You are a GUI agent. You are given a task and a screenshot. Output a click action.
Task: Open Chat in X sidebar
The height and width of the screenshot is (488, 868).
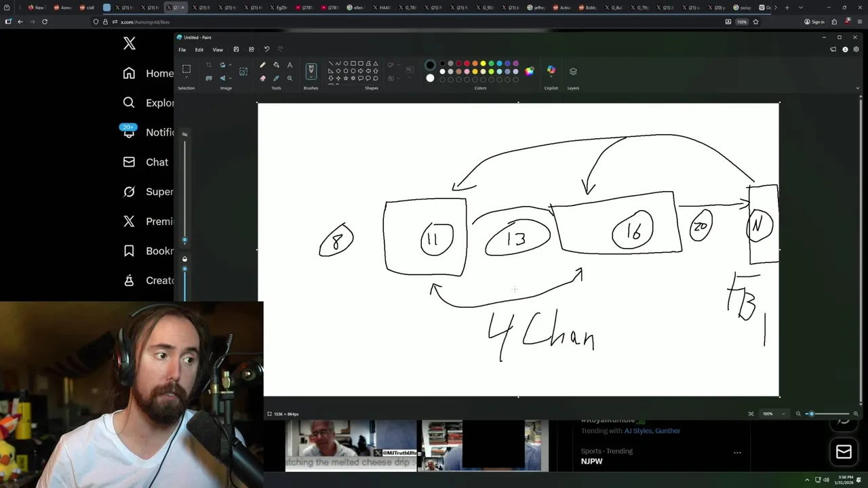click(145, 162)
